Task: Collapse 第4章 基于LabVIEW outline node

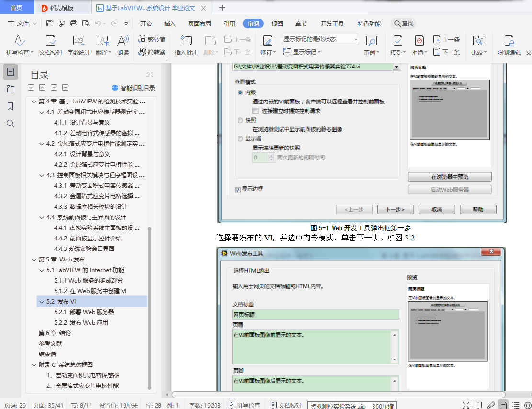Action: (x=34, y=102)
